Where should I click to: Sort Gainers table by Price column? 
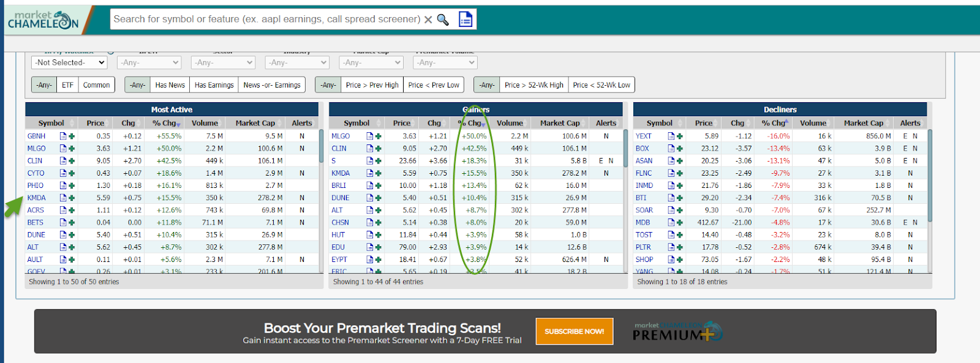(x=402, y=123)
